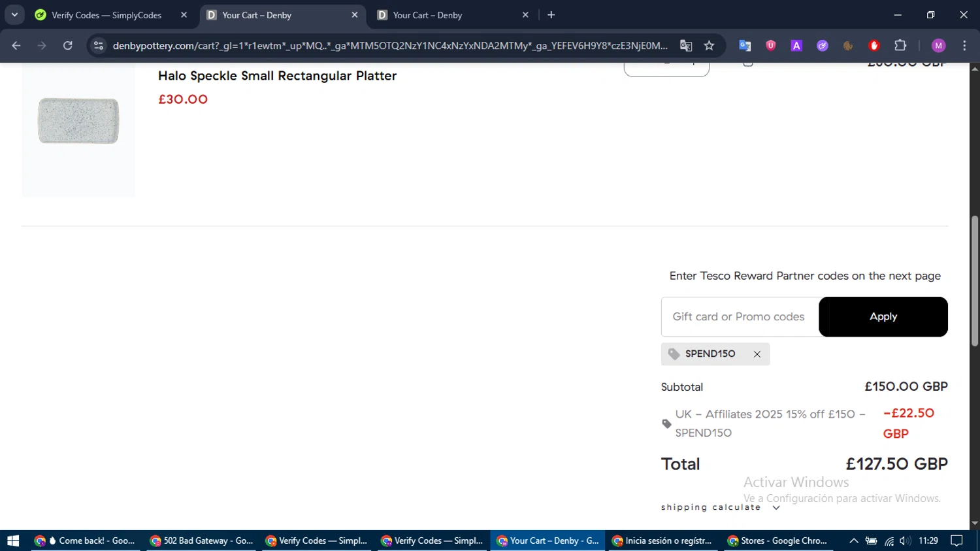This screenshot has width=980, height=551.
Task: Close the active Your Cart – Denby tab
Action: [x=355, y=15]
